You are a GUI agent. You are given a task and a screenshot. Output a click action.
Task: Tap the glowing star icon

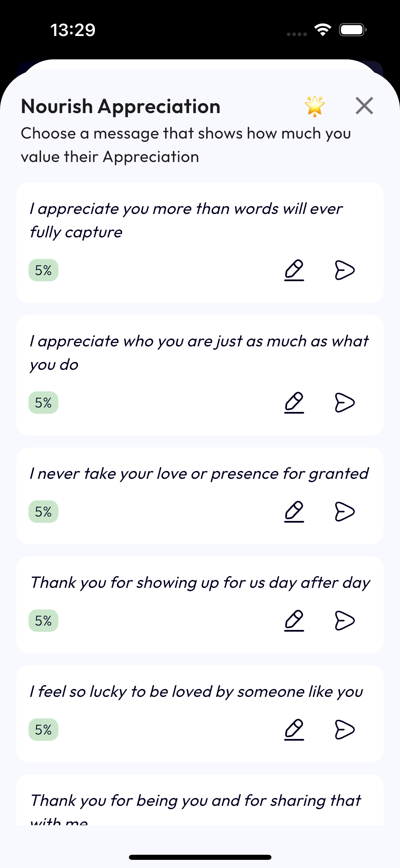click(x=315, y=106)
